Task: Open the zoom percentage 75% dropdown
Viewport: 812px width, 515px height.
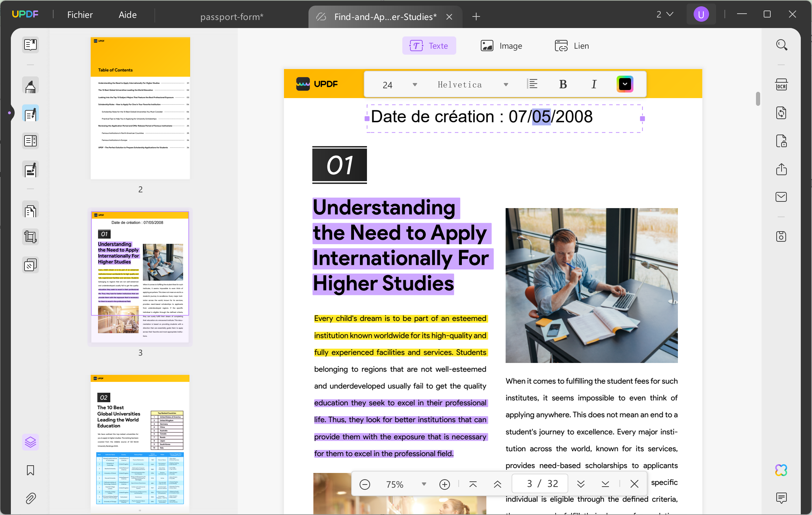Action: pyautogui.click(x=424, y=484)
